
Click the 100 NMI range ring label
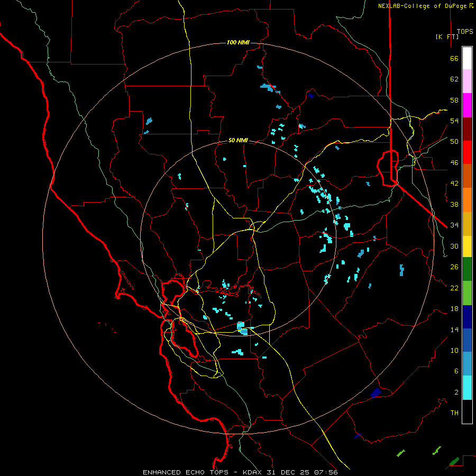238,42
